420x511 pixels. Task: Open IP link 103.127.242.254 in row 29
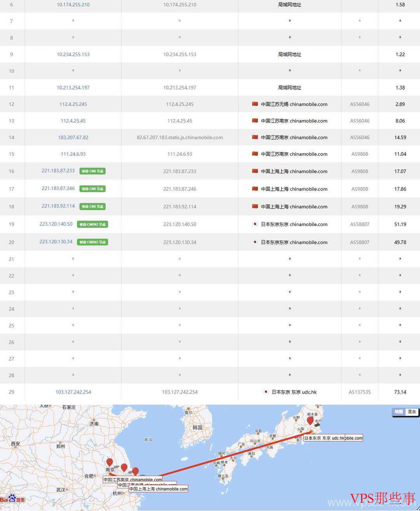(x=73, y=392)
